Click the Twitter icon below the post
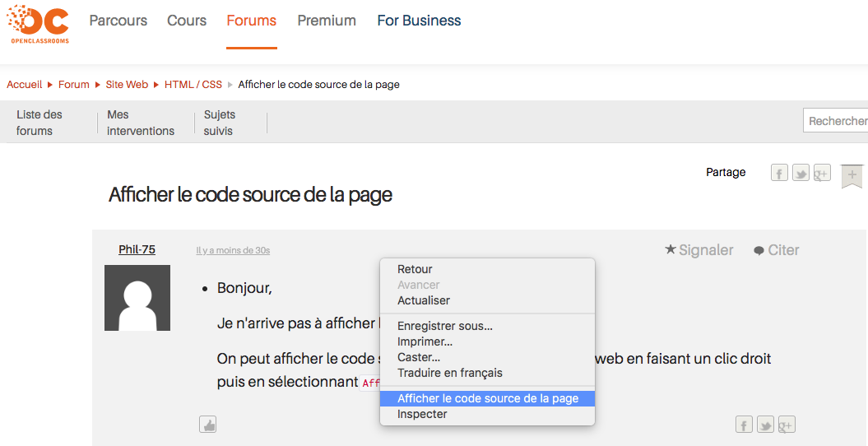868x446 pixels. point(765,425)
